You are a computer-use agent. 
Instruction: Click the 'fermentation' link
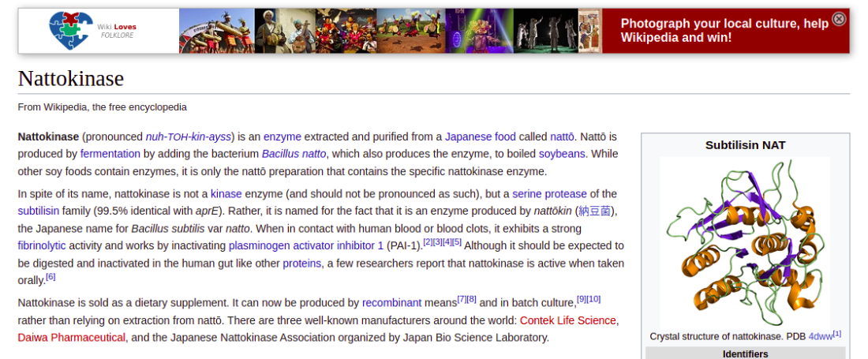(x=110, y=154)
